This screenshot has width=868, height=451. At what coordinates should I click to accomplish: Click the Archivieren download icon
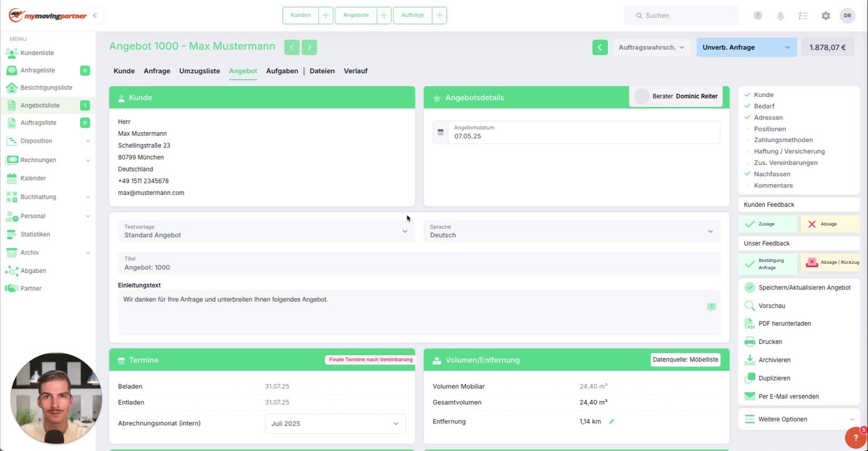(x=750, y=360)
